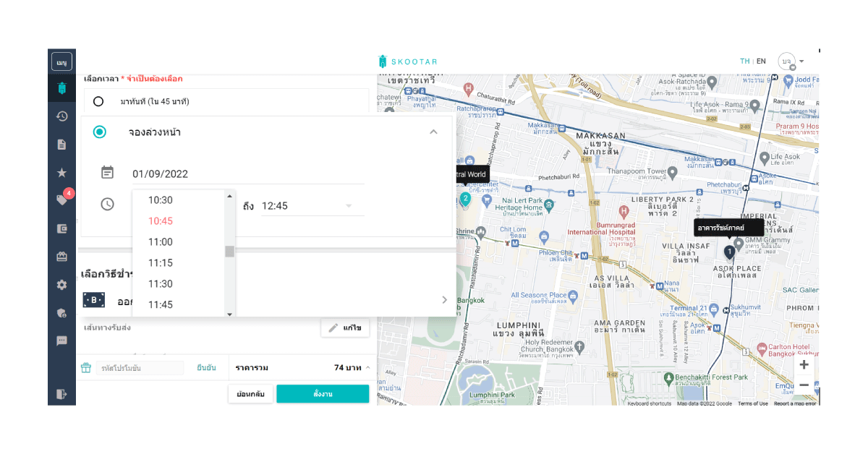Open the wallet icon in sidebar
The image size is (868, 454).
[62, 228]
